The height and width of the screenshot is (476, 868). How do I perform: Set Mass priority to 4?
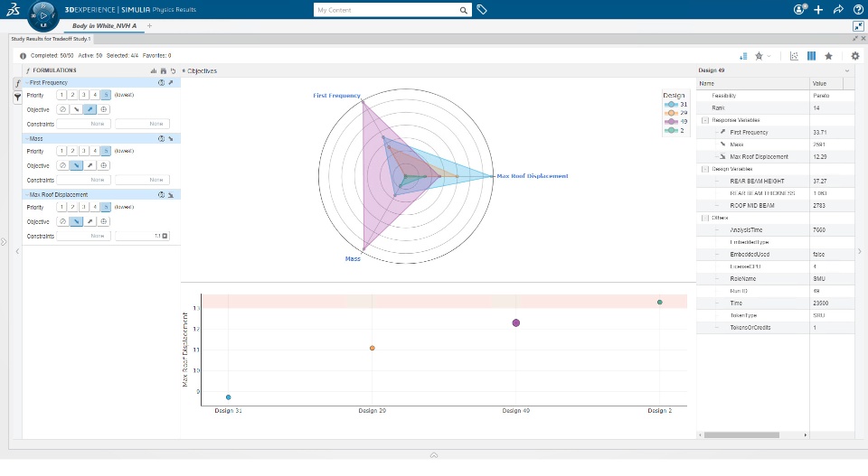click(x=95, y=151)
